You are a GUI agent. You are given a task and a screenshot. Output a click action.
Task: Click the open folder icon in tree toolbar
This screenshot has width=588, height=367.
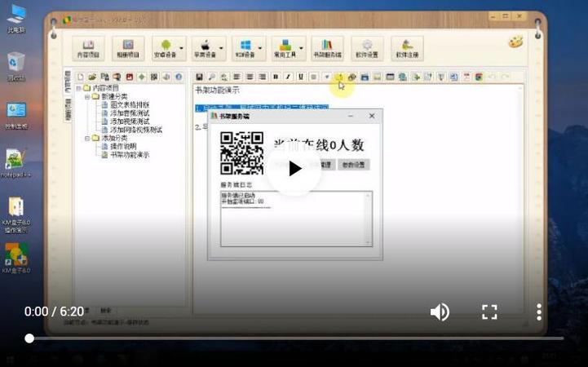coord(92,77)
